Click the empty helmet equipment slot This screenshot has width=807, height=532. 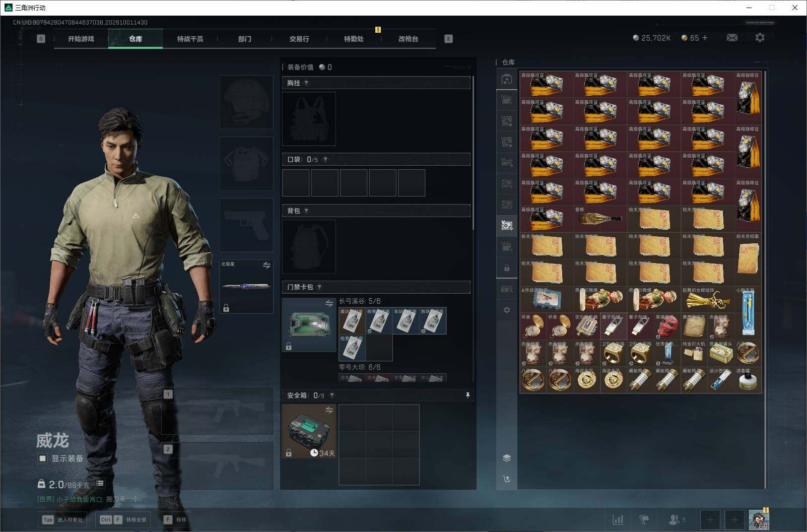[x=246, y=102]
